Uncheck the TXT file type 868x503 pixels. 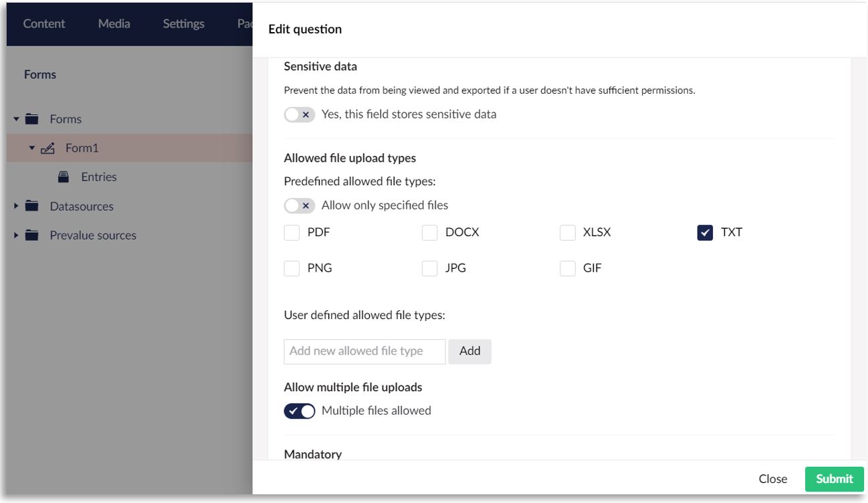click(x=706, y=232)
